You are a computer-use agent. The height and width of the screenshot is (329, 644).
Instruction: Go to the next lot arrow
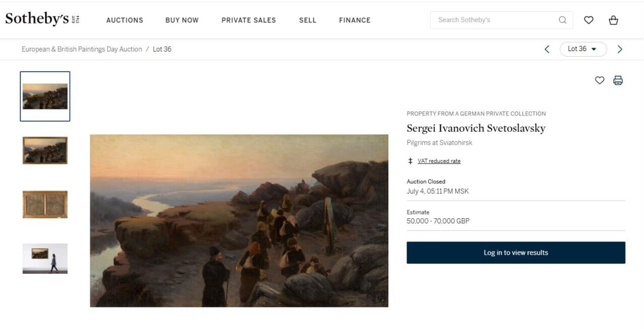620,49
